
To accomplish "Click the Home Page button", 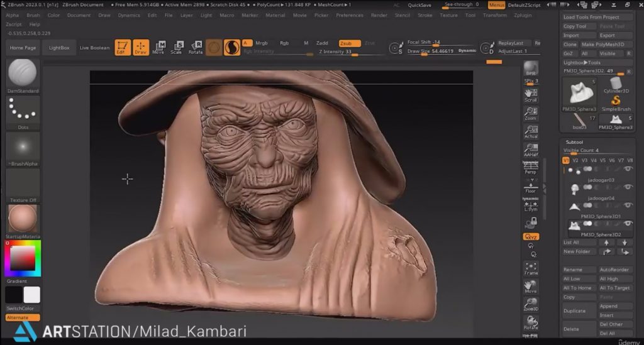I will coord(23,48).
